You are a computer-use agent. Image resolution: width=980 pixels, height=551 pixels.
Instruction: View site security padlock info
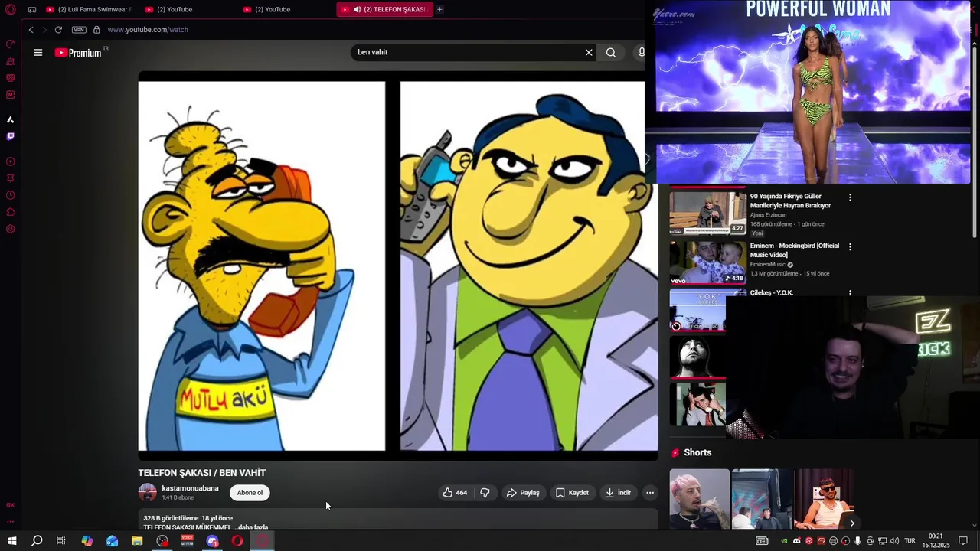click(x=96, y=30)
